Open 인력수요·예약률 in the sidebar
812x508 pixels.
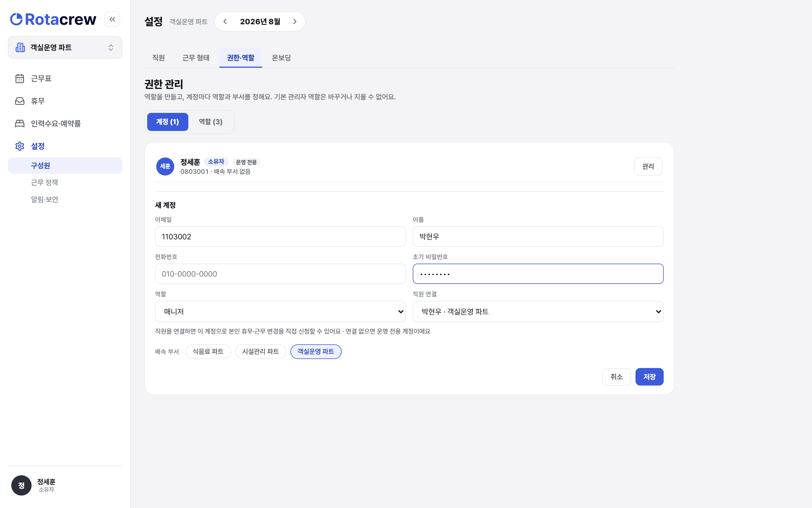65,123
